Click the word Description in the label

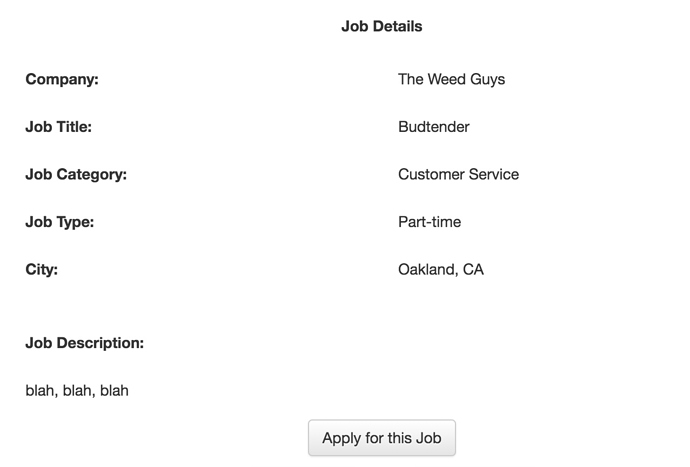point(100,343)
